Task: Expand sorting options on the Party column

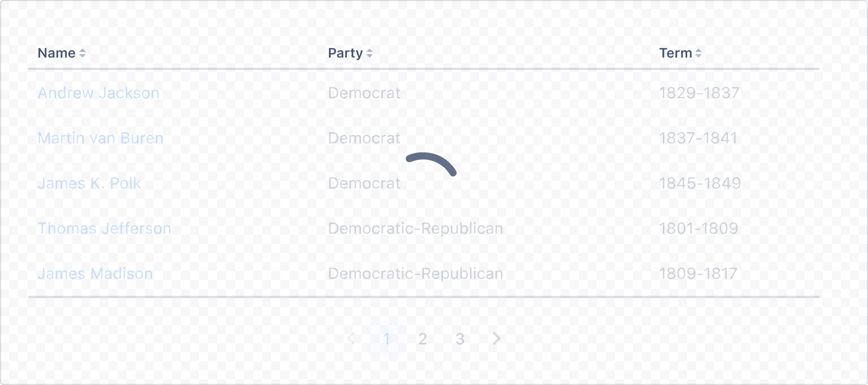Action: pyautogui.click(x=370, y=53)
